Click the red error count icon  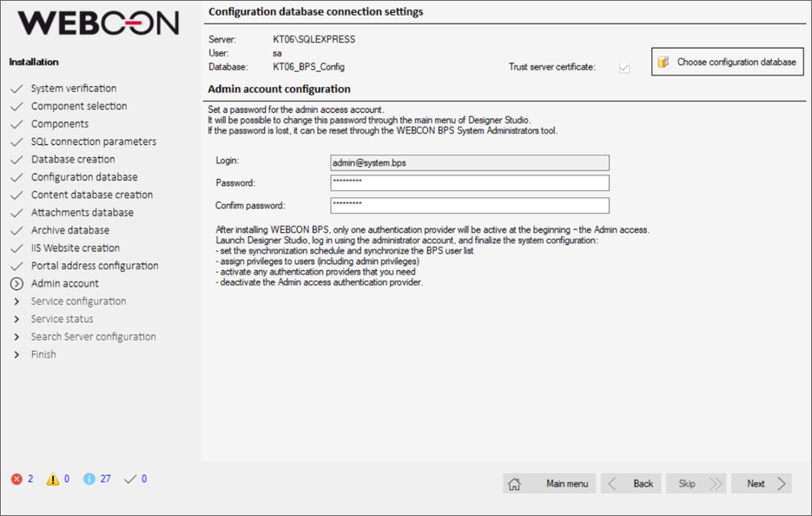[x=17, y=479]
